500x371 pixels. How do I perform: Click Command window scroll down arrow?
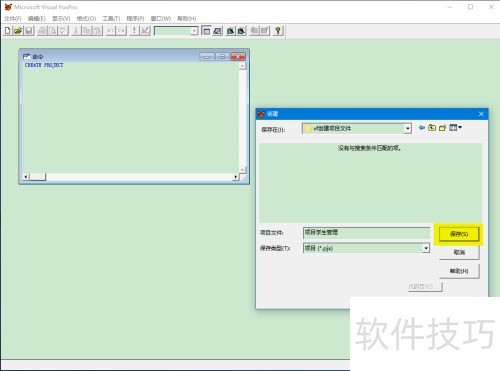tap(242, 170)
